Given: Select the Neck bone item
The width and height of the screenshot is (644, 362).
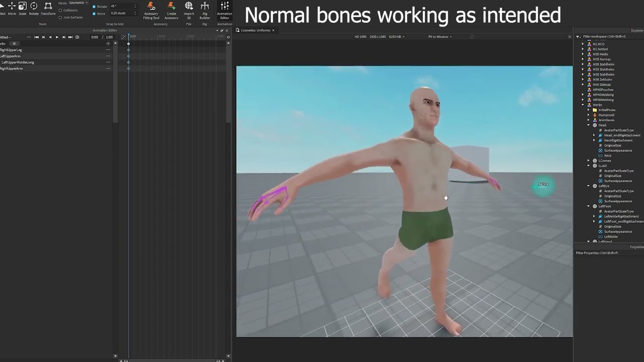Looking at the screenshot, I should coord(608,155).
